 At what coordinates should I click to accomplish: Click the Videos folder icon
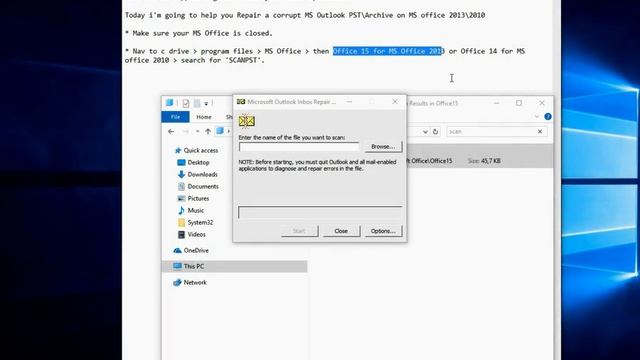click(181, 235)
